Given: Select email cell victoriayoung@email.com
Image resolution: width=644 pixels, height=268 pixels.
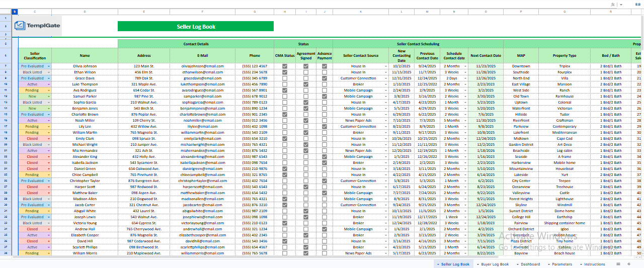Looking at the screenshot, I should pyautogui.click(x=202, y=223).
